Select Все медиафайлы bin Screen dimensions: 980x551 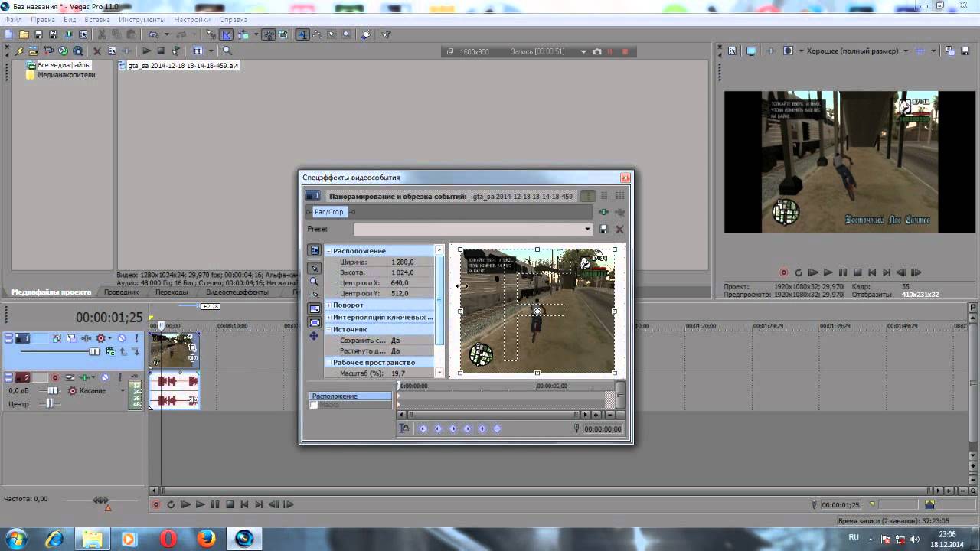(x=64, y=65)
